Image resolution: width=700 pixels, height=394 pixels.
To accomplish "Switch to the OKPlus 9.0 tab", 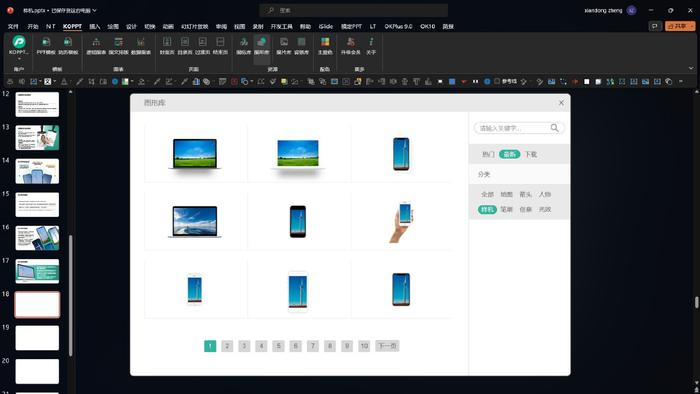I will pos(398,26).
